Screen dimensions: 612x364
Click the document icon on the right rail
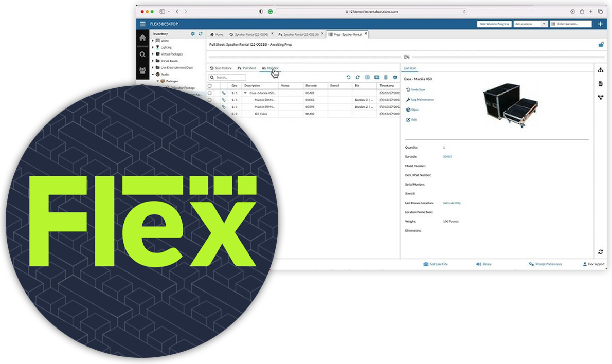click(x=600, y=83)
